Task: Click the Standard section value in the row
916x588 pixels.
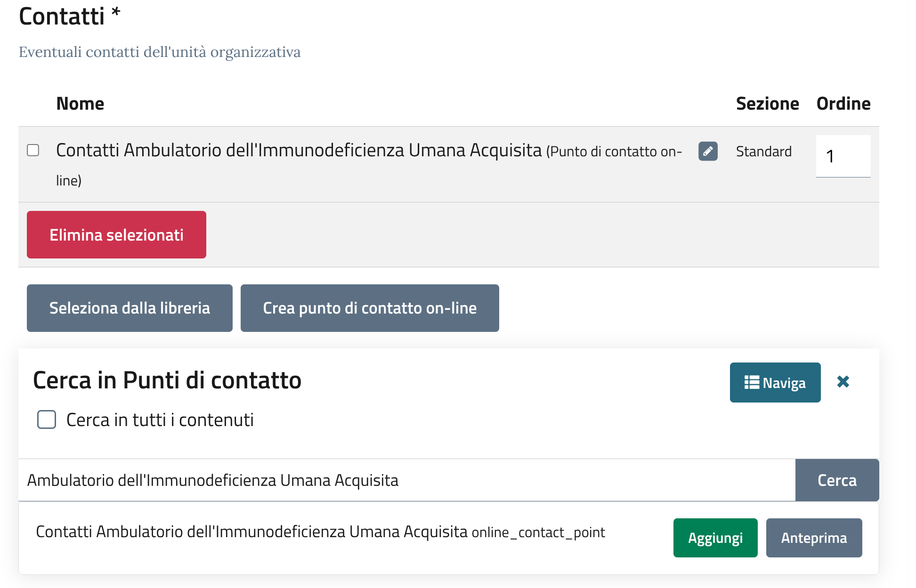Action: pos(763,151)
